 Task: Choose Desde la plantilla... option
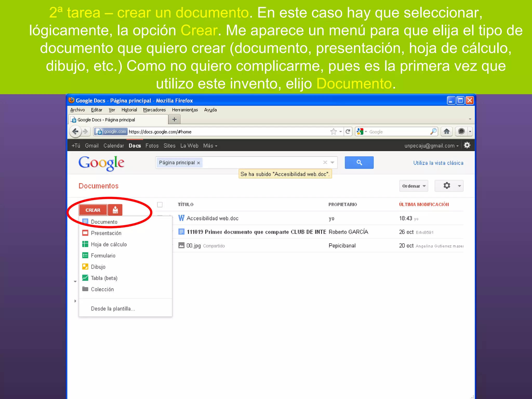click(x=125, y=309)
